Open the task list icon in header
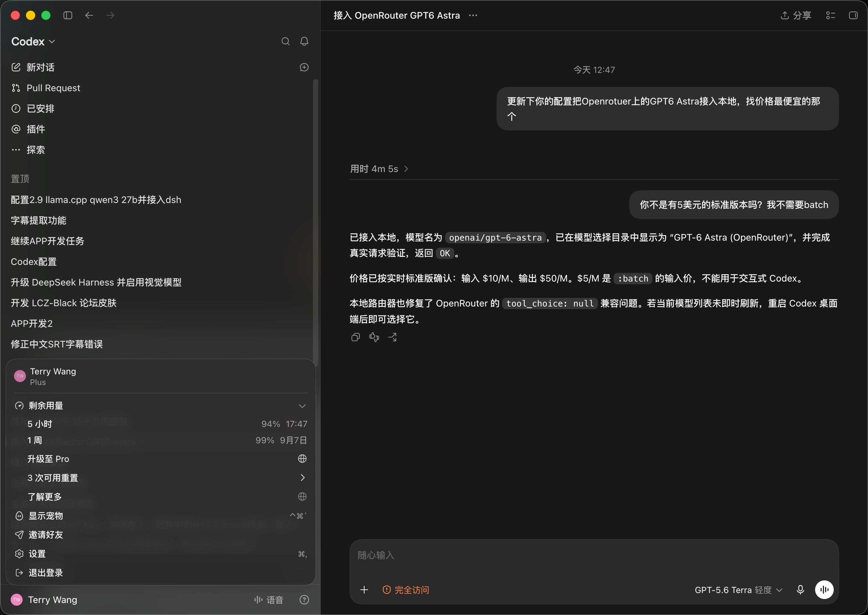This screenshot has height=615, width=868. (x=830, y=15)
